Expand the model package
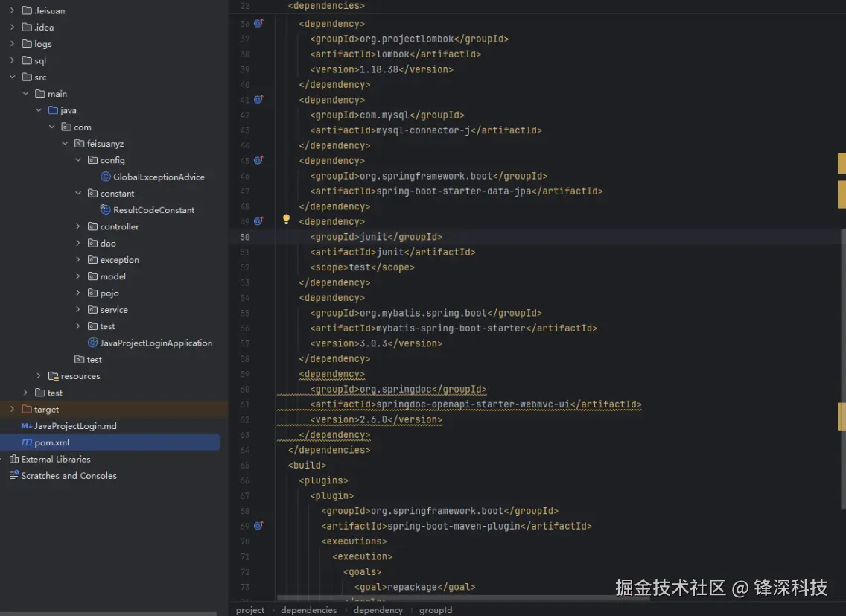Screen dimensions: 846x616 click(x=77, y=276)
